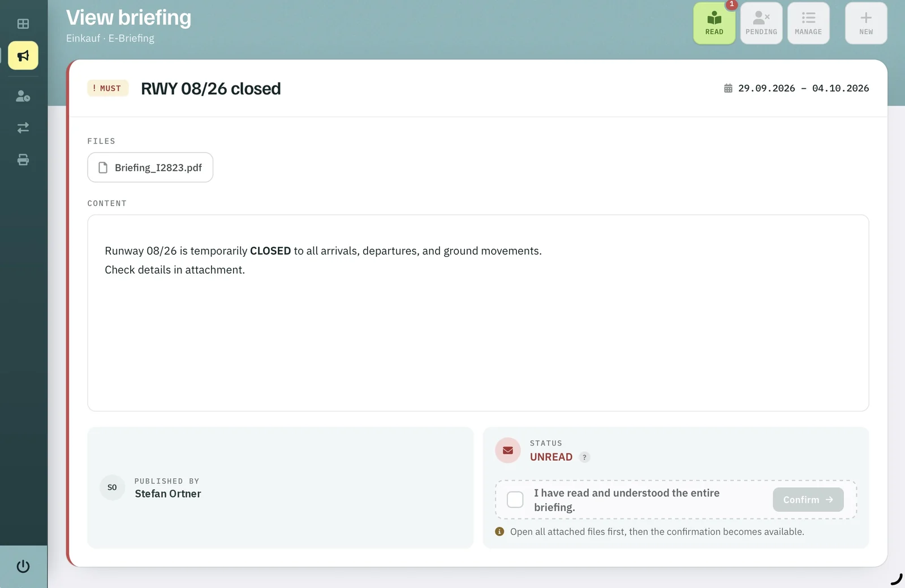Click the FILES section label

(x=101, y=141)
